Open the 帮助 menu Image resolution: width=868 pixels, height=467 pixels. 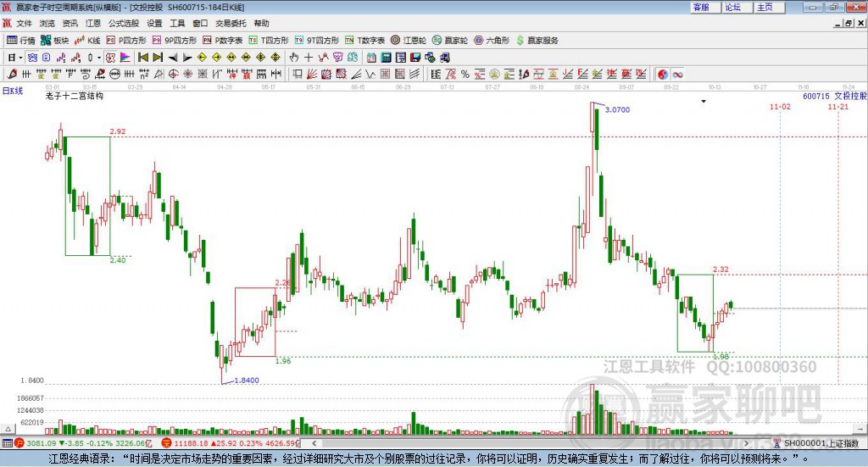[261, 23]
